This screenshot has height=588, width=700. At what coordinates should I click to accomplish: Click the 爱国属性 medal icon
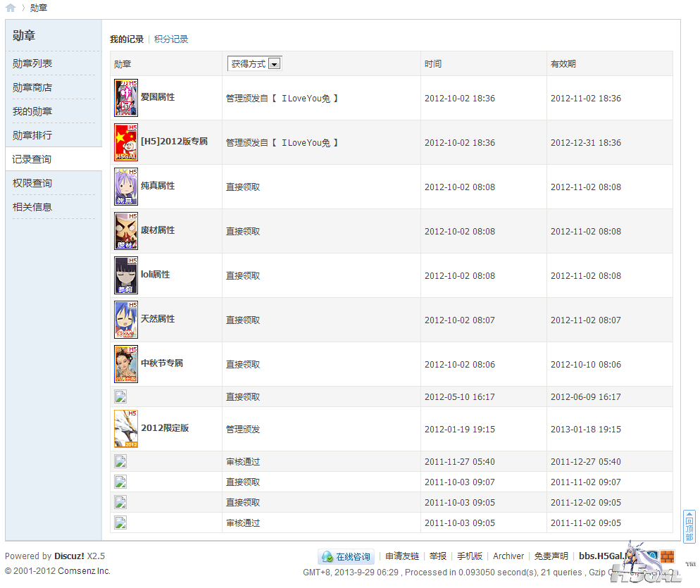[x=126, y=98]
